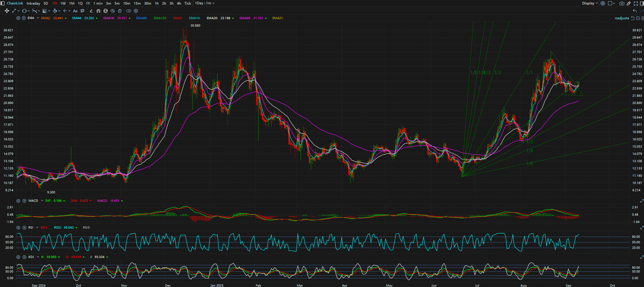The image size is (644, 287).
Task: Expand the RSI indicator dropdown
Action: coord(38,228)
